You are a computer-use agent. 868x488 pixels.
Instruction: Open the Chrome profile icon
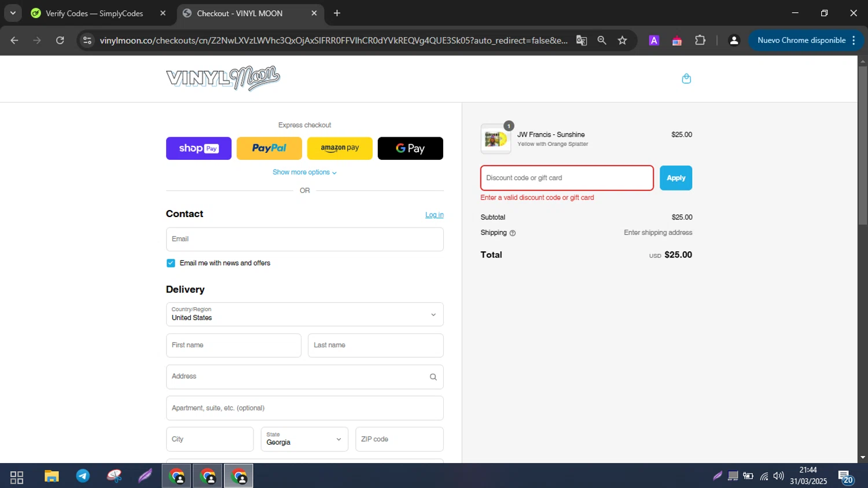click(x=734, y=41)
